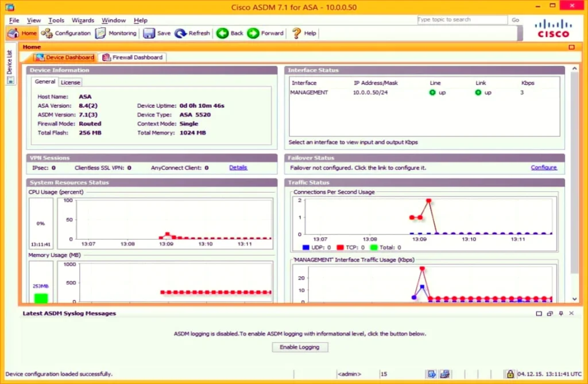Click the <admin> user in status bar
588x384 pixels.
(x=349, y=374)
